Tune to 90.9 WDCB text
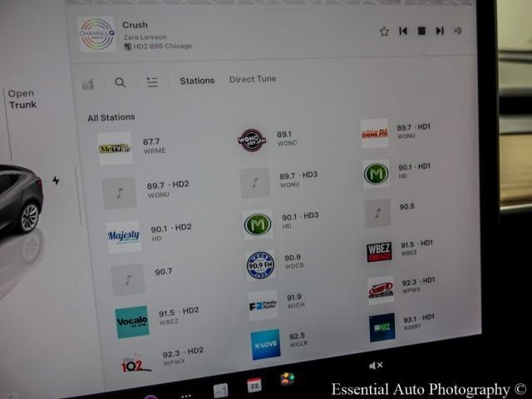 pos(293,261)
